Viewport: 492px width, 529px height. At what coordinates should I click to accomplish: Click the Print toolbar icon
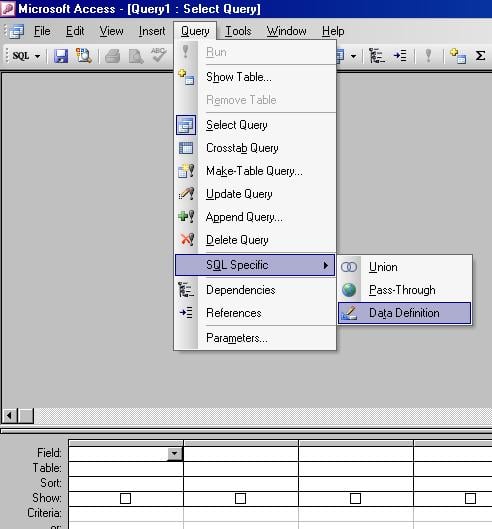(113, 56)
